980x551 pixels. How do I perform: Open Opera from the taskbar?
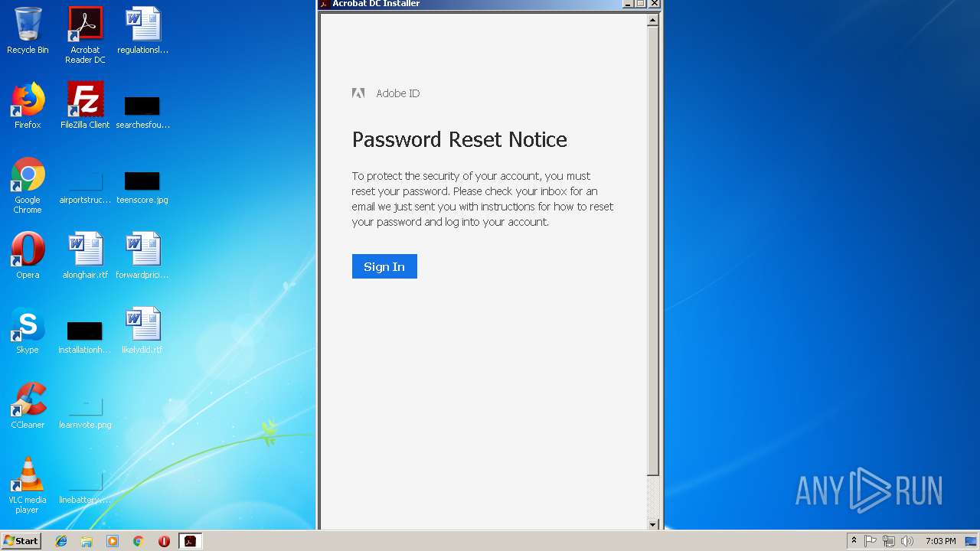click(x=164, y=541)
